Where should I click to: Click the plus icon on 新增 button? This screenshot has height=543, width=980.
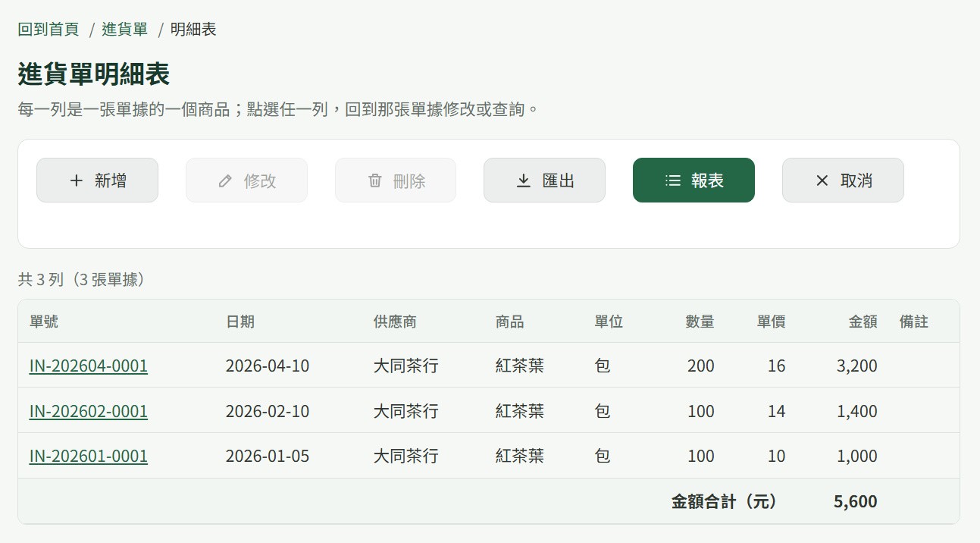tap(76, 180)
